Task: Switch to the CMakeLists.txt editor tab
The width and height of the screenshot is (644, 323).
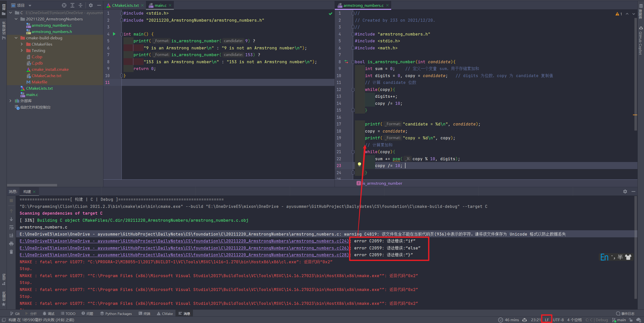Action: click(x=125, y=5)
